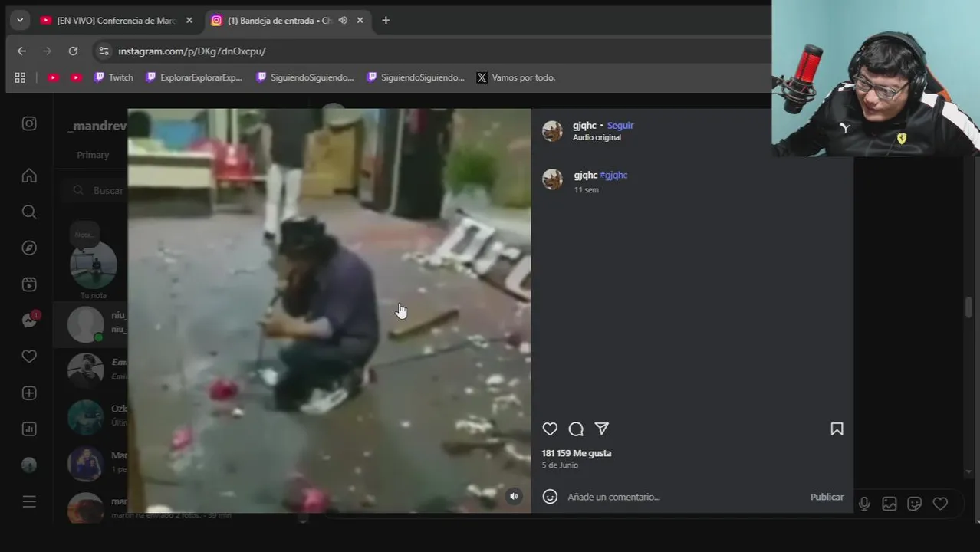The image size is (980, 552).
Task: Like the post with the heart icon
Action: coord(550,429)
